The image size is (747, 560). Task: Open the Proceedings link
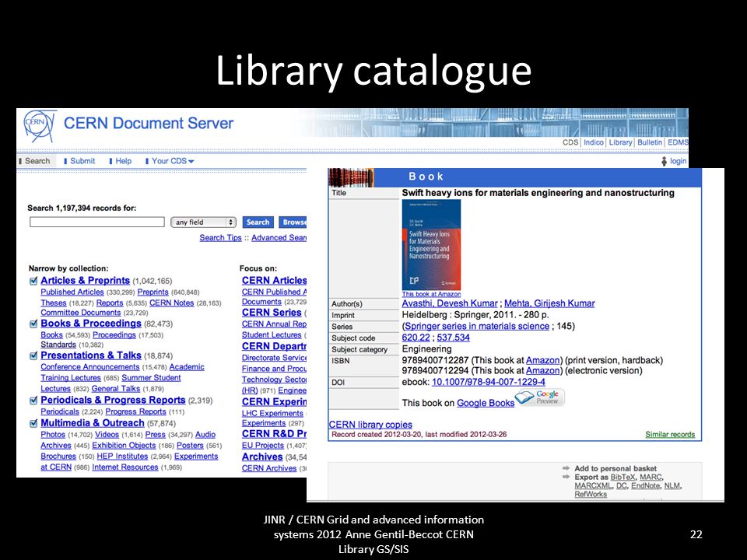[x=114, y=334]
